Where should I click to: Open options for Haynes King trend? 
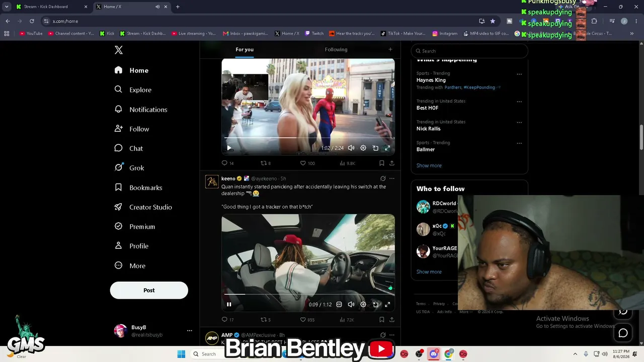[519, 74]
